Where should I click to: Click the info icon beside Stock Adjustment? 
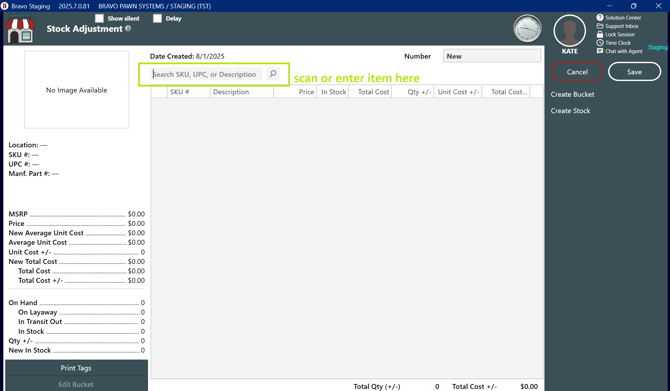[128, 28]
